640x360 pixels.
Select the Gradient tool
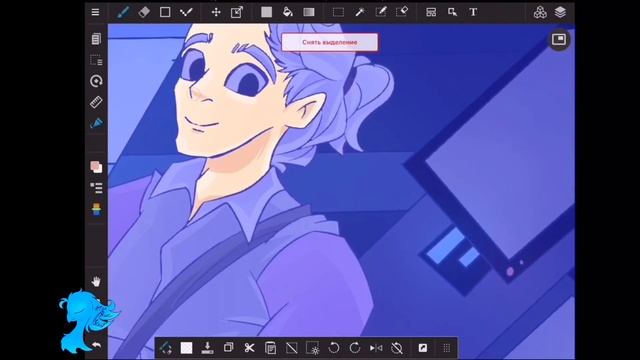[309, 12]
